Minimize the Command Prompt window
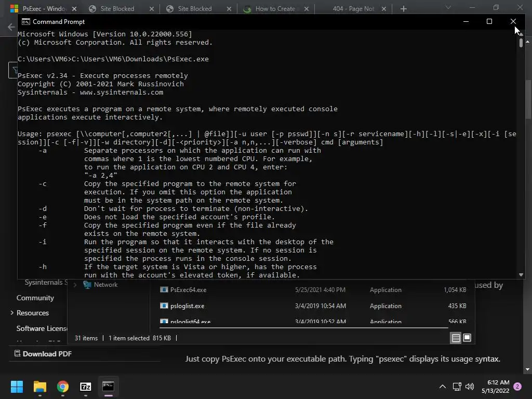The width and height of the screenshot is (532, 399). point(466,21)
